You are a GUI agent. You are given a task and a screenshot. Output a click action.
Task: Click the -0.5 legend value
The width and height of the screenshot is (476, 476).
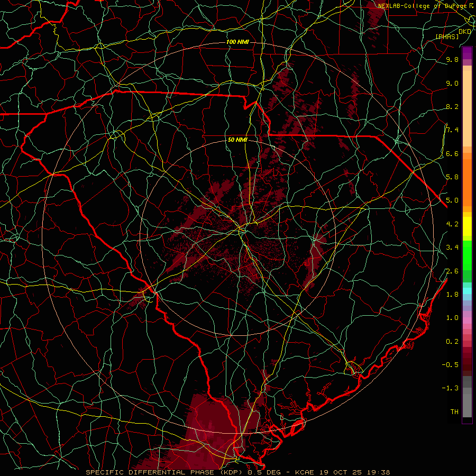click(450, 365)
